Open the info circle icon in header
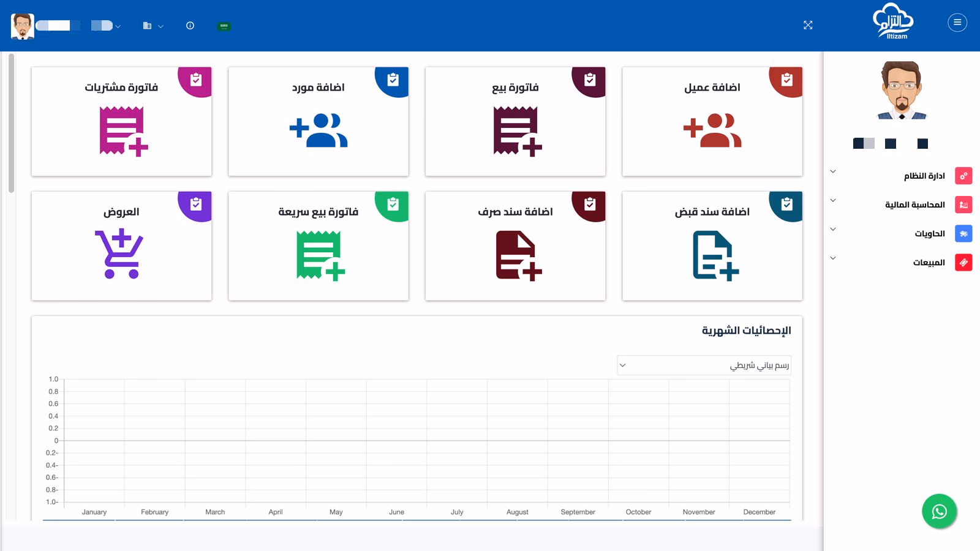 [x=190, y=26]
